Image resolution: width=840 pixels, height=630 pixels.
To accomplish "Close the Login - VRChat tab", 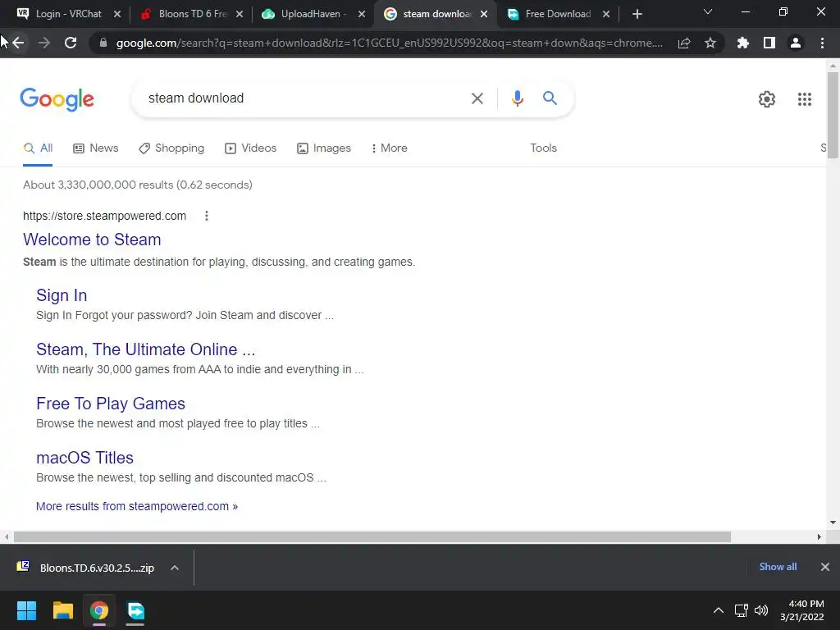I will pyautogui.click(x=117, y=14).
